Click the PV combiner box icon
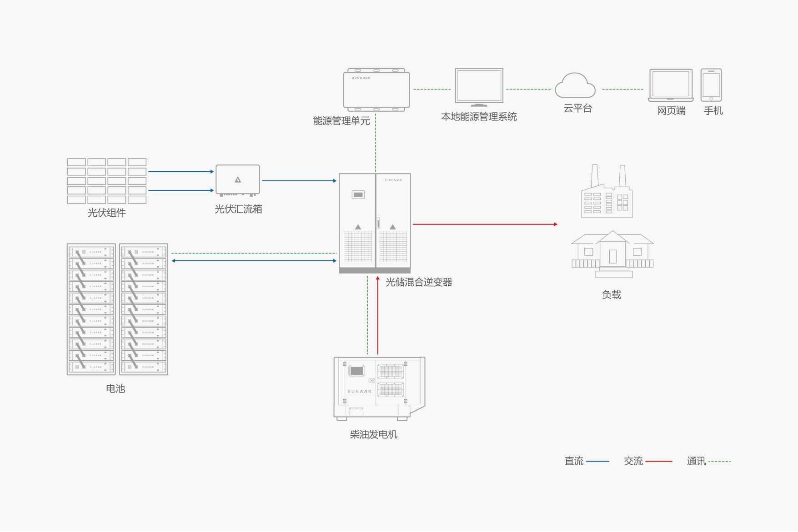This screenshot has width=798, height=532. [x=238, y=180]
